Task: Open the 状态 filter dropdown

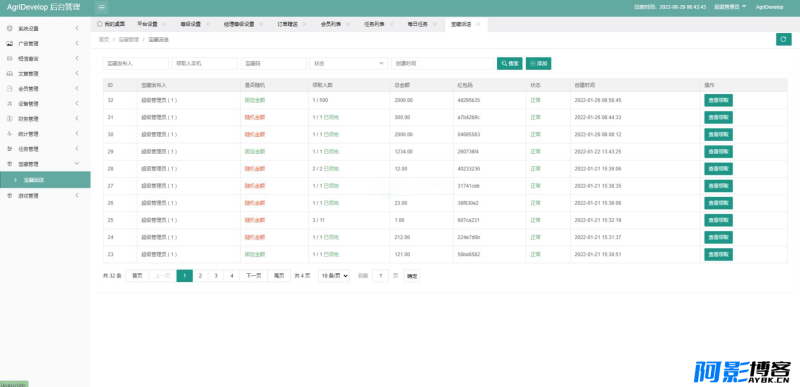Action: [348, 63]
